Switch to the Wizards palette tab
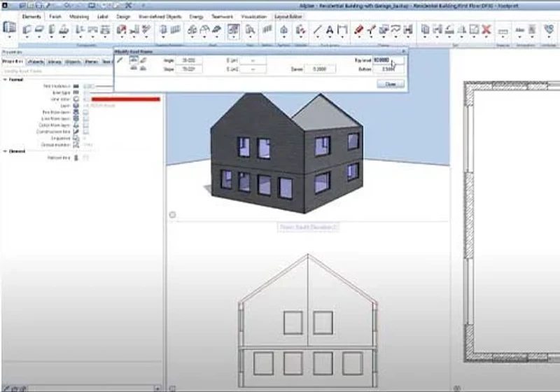This screenshot has width=560, height=392. click(x=36, y=62)
